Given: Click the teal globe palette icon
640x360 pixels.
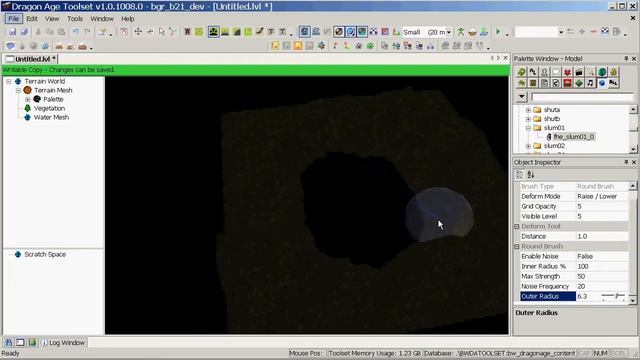Looking at the screenshot, I should 602,72.
